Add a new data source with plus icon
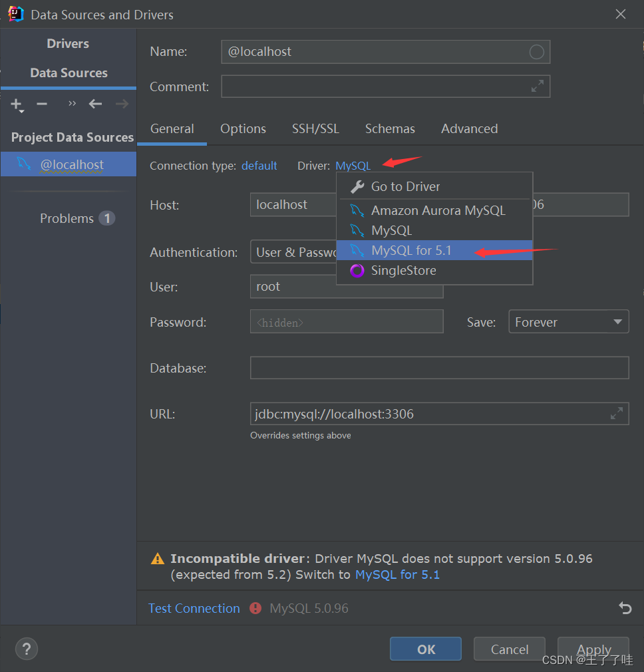The width and height of the screenshot is (644, 672). 16,104
